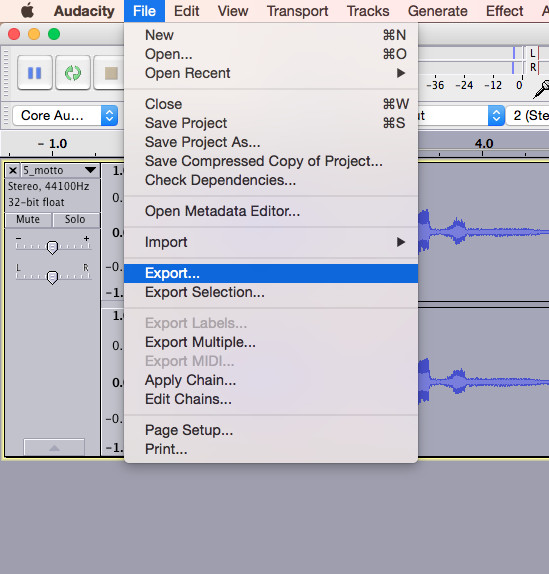Screen dimensions: 549x574
Task: Choose Open... from the File menu
Action: click(271, 54)
